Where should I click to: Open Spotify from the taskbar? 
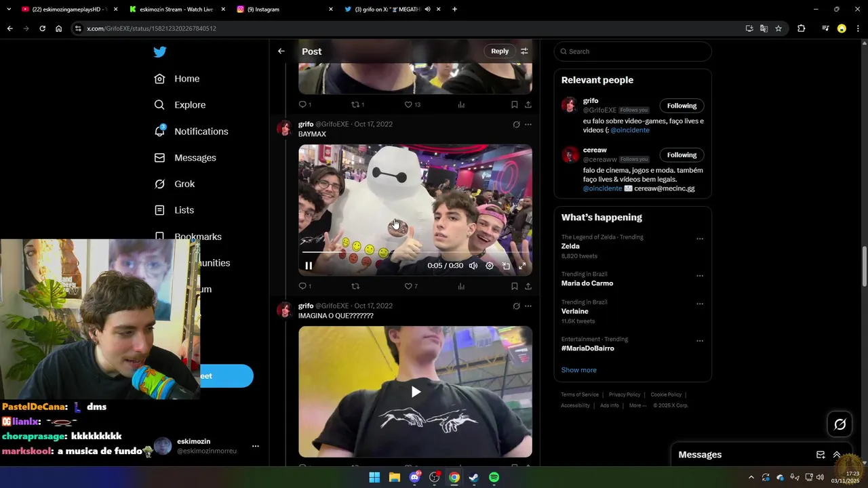click(x=494, y=478)
